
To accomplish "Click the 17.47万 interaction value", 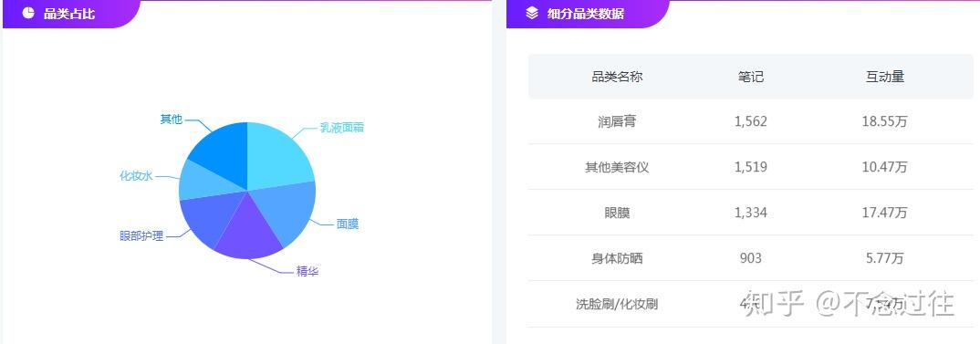I will [884, 213].
